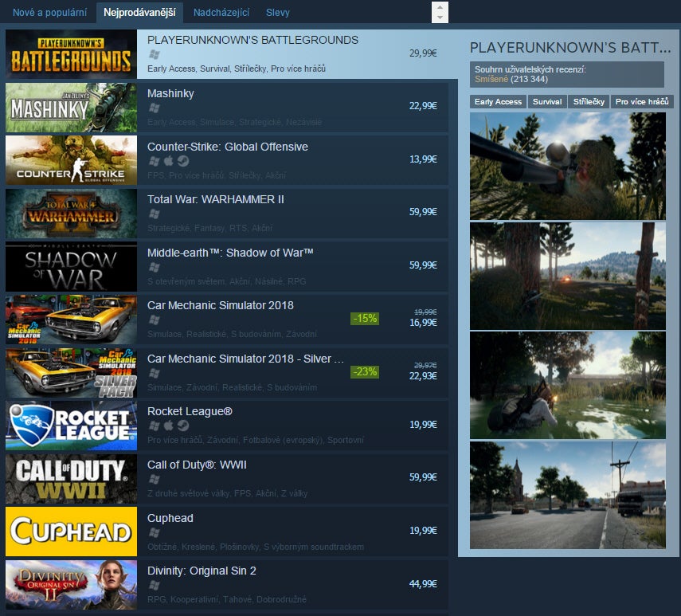Click the Cuphead title text
This screenshot has height=616, width=681.
(170, 518)
